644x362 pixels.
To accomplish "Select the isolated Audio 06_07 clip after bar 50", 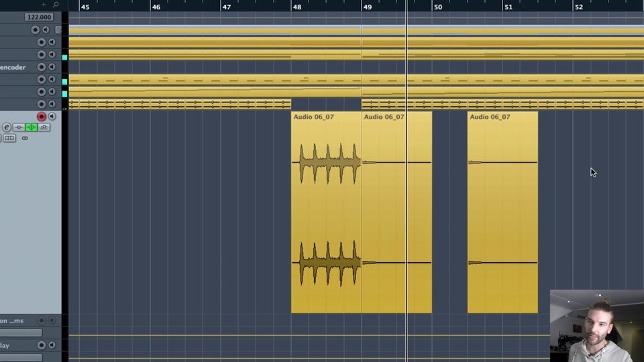I will click(x=502, y=213).
